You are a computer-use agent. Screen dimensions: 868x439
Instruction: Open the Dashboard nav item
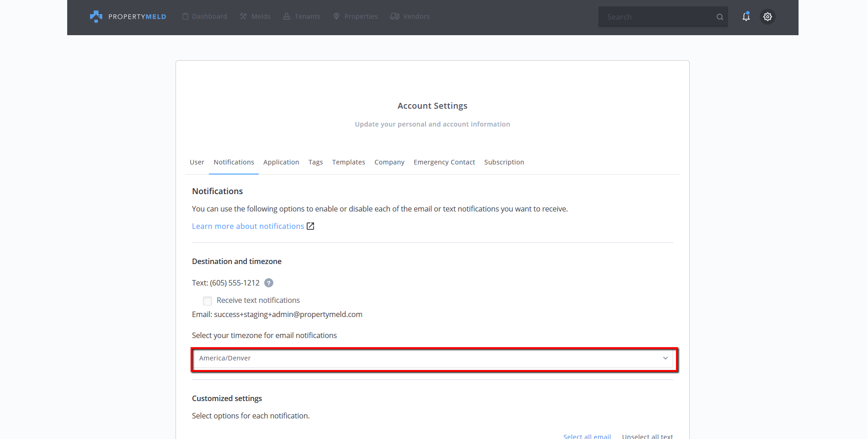(x=204, y=16)
